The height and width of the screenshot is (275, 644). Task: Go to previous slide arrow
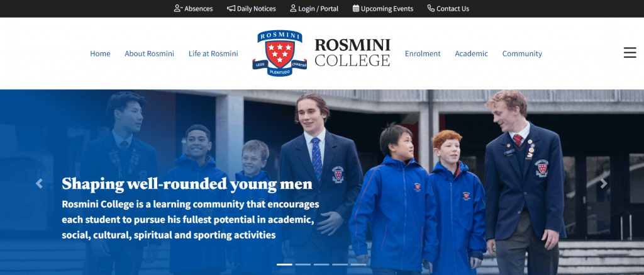point(39,184)
